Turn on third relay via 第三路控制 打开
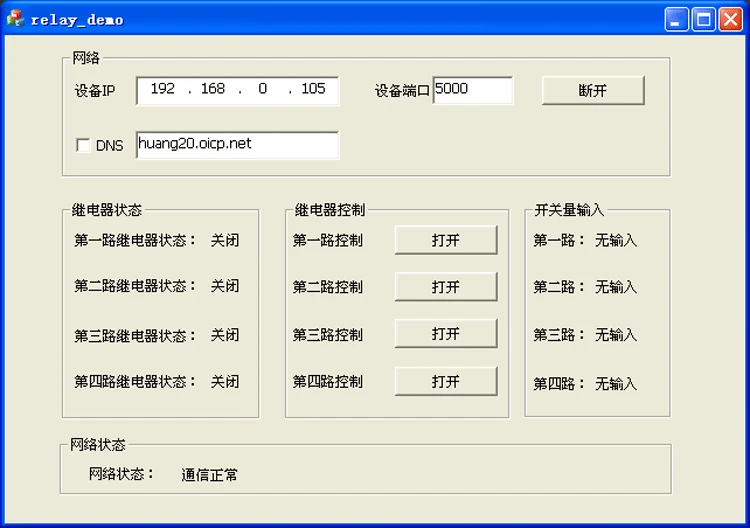Viewport: 750px width, 528px height. [x=446, y=333]
